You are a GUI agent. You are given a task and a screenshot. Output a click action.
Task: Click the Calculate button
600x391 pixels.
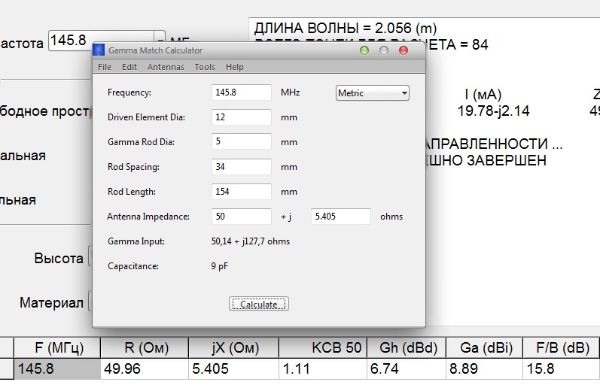point(259,304)
